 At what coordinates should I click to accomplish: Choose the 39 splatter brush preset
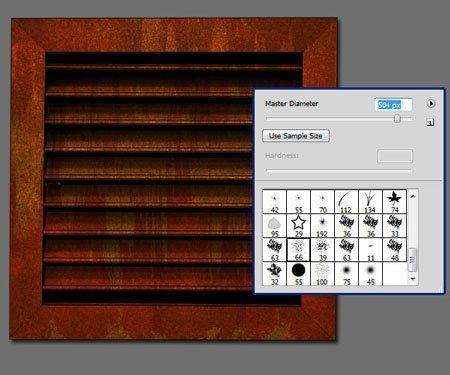(322, 250)
